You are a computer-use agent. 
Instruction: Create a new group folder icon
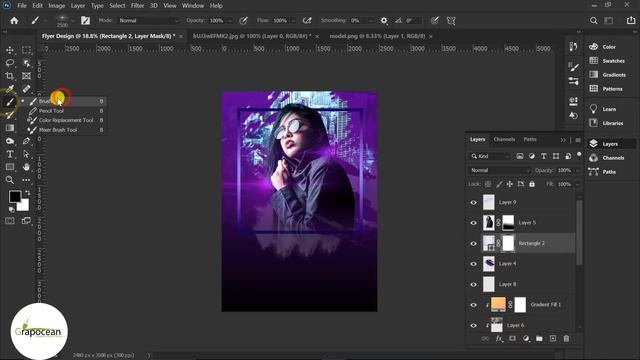click(539, 338)
